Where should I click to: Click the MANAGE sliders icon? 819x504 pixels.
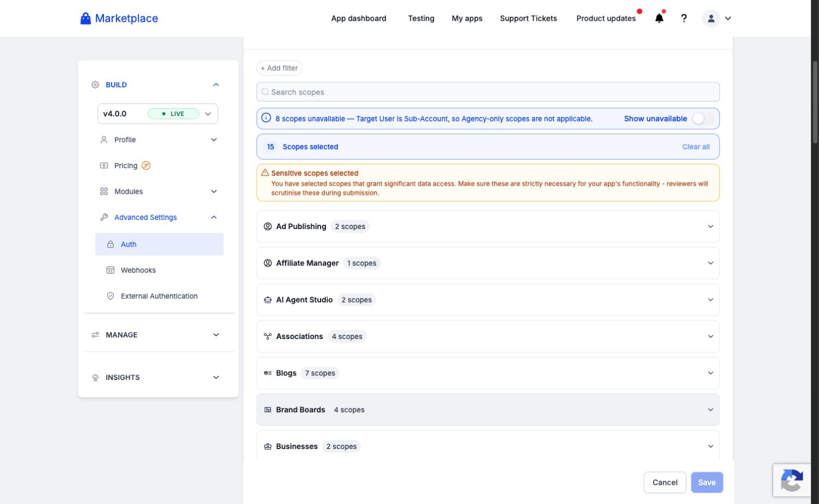[95, 335]
